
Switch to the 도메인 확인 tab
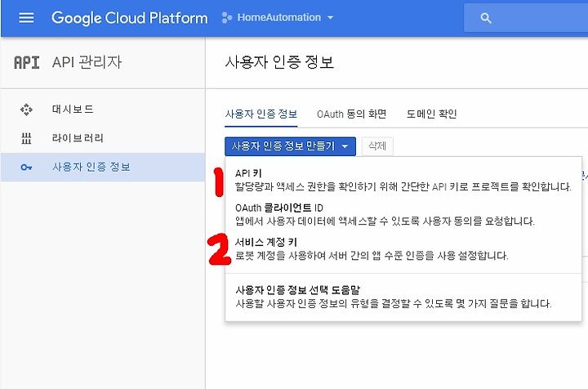point(431,114)
